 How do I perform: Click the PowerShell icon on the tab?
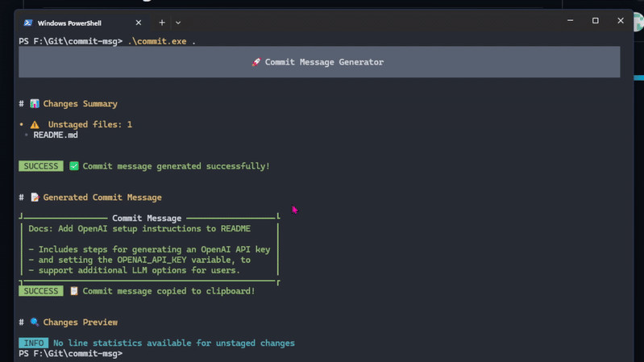click(x=28, y=23)
